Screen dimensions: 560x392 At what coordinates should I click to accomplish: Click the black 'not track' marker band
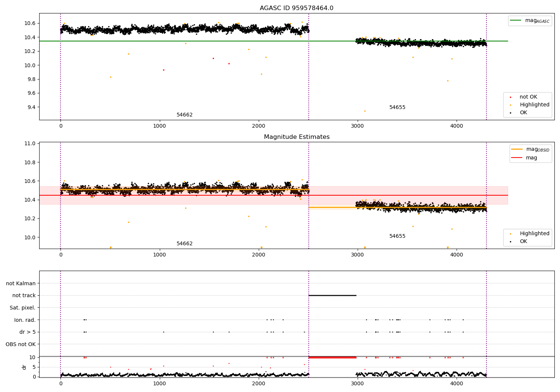332,295
